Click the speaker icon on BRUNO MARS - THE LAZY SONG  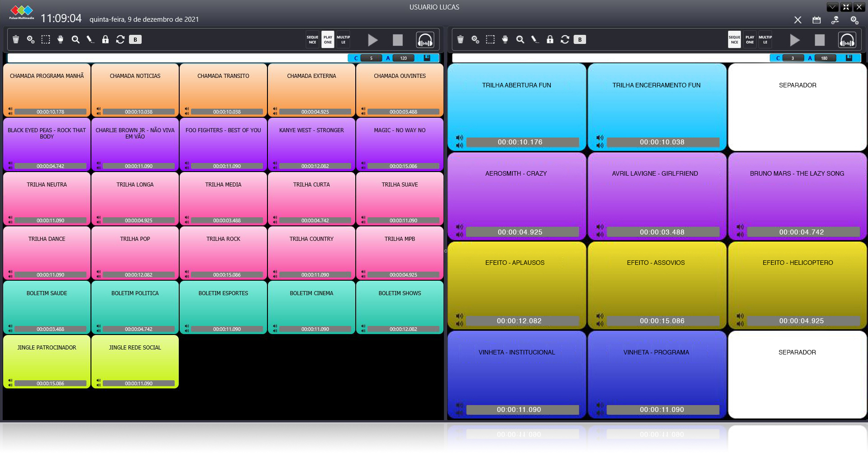(x=740, y=230)
